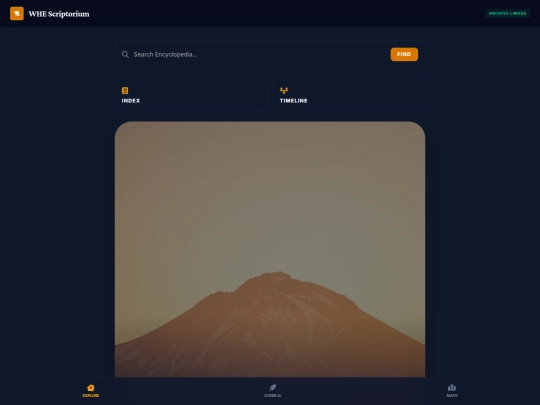Open the Index card

click(x=191, y=95)
